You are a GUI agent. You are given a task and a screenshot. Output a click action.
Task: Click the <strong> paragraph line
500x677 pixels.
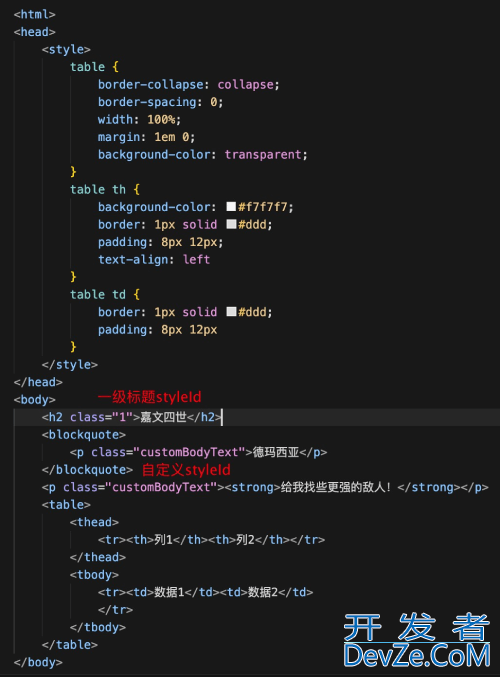pos(265,487)
